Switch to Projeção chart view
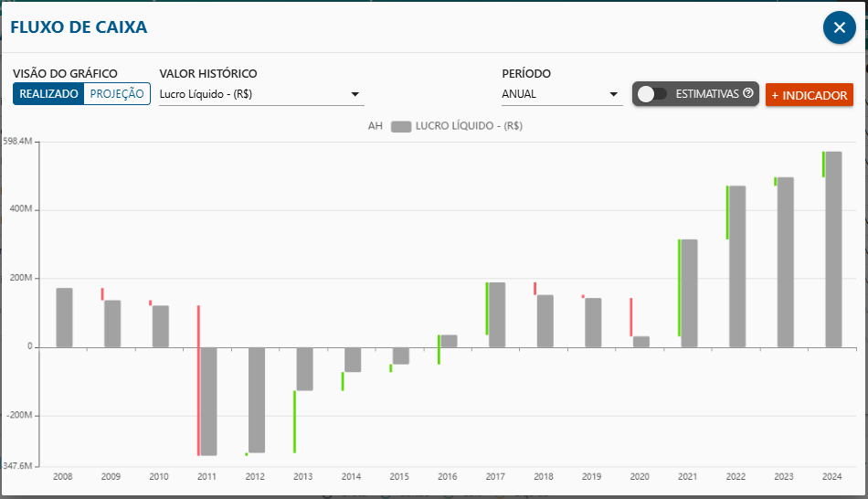868x499 pixels. click(117, 94)
